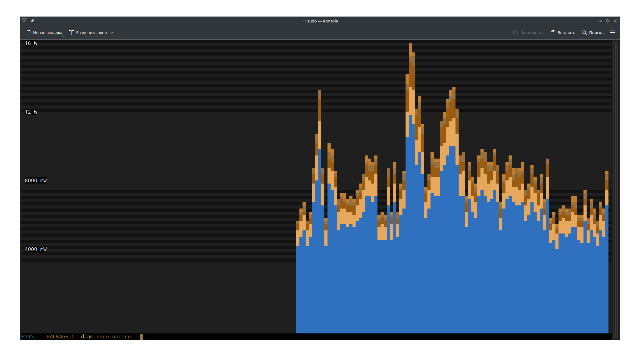Screen dimensions: 640x364
Task: Click the Konsole terminal icon in title bar
Action: (25, 21)
